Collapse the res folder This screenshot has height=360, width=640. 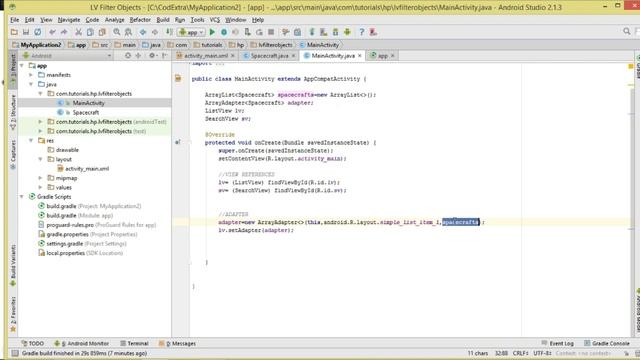click(x=31, y=140)
